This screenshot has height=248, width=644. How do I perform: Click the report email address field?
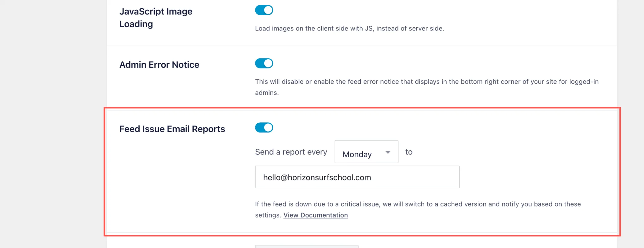point(357,177)
